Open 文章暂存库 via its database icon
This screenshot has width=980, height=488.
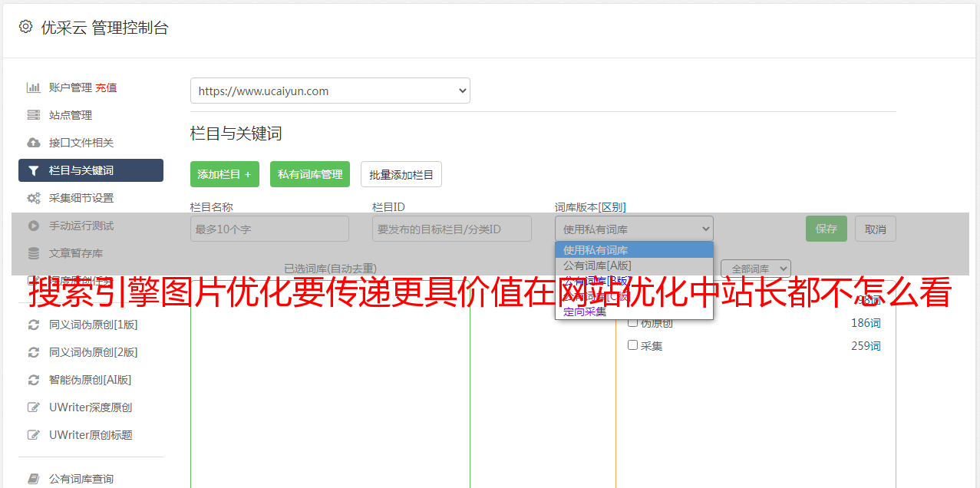point(34,253)
